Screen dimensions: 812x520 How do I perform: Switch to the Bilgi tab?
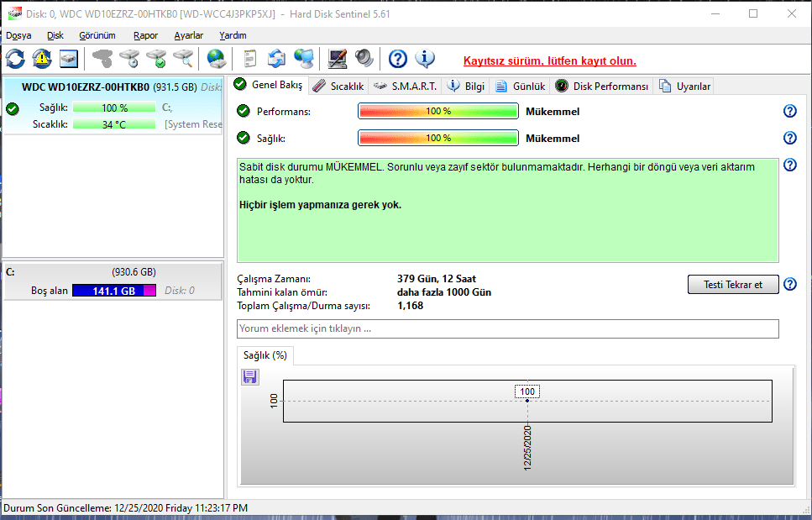466,86
